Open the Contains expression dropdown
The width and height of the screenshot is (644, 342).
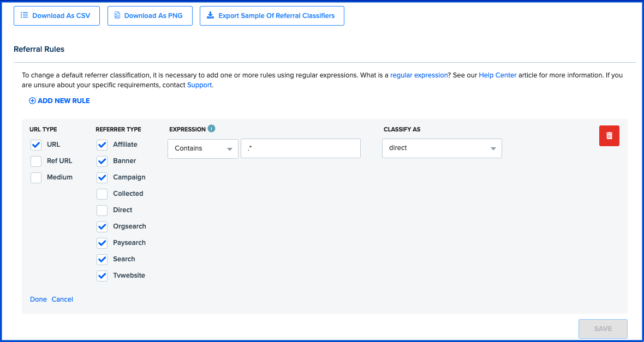(x=202, y=148)
